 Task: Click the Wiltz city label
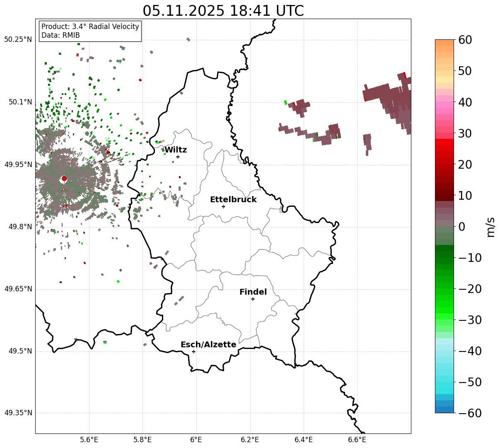176,150
